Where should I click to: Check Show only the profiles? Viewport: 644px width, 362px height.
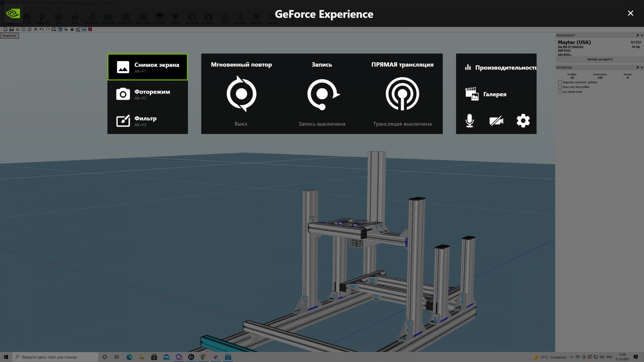[x=560, y=87]
